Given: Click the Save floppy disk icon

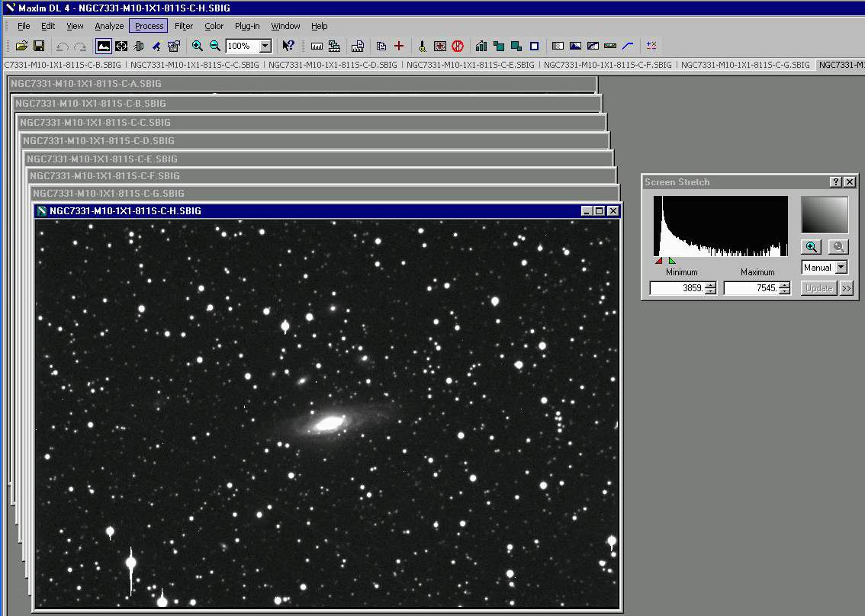Looking at the screenshot, I should (39, 46).
